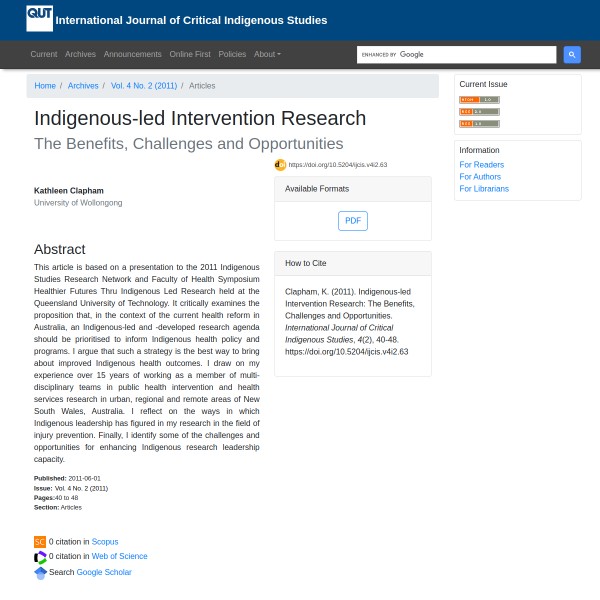Viewport: 600px width, 600px height.
Task: Go to Announcements in navbar
Action: point(132,54)
